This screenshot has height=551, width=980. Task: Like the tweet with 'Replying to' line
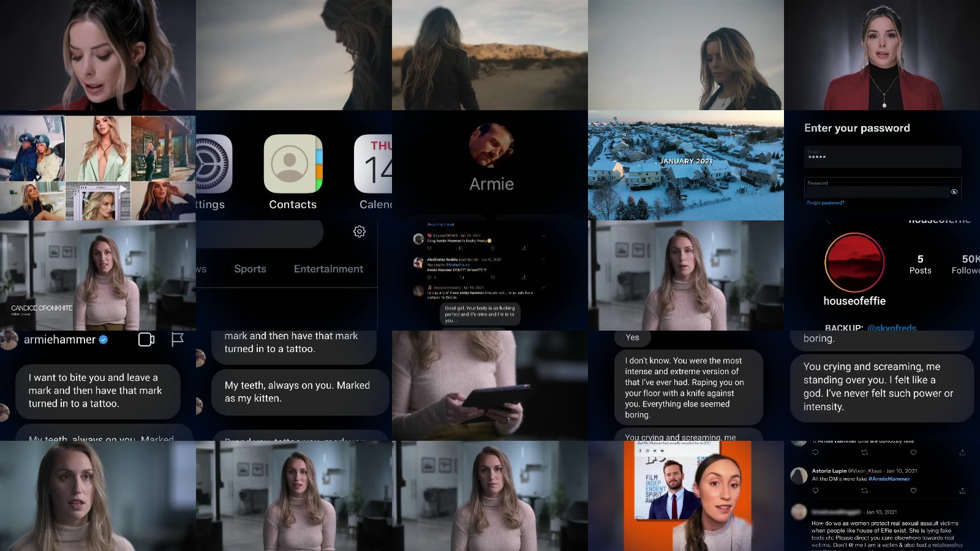[x=493, y=277]
